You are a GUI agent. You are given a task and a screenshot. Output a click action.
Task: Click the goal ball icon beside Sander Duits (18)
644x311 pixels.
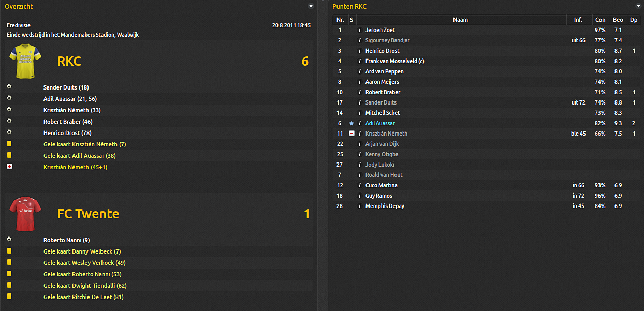pyautogui.click(x=9, y=87)
